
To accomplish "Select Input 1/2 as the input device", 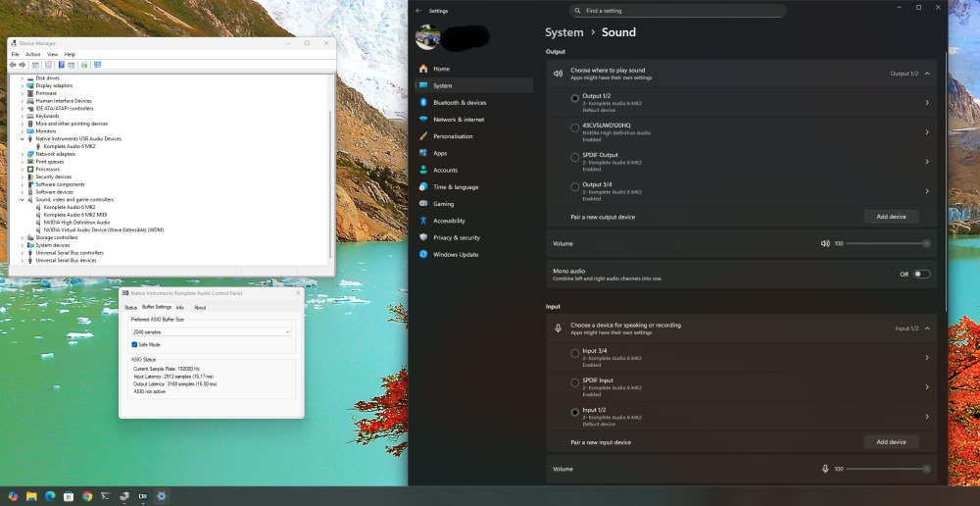I will point(575,412).
